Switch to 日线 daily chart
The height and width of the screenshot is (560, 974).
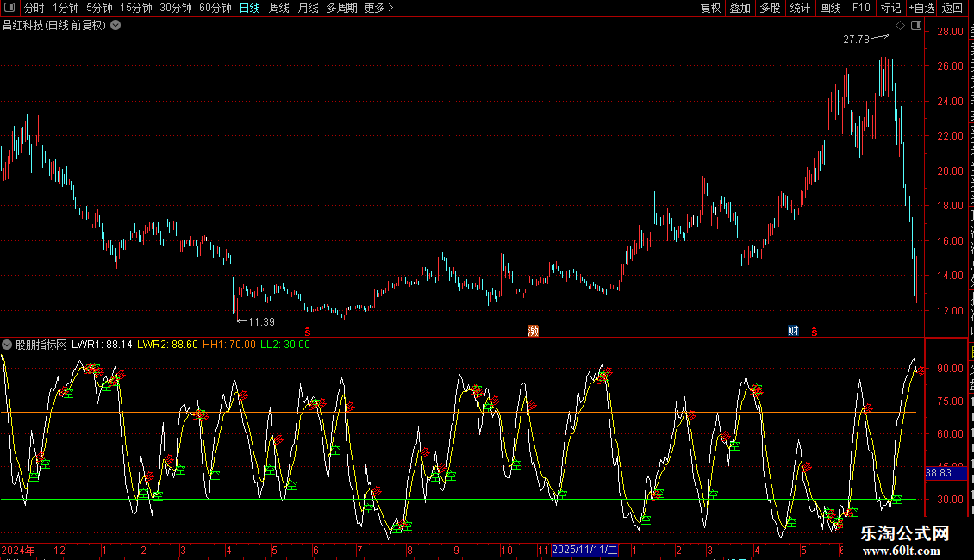(x=250, y=8)
